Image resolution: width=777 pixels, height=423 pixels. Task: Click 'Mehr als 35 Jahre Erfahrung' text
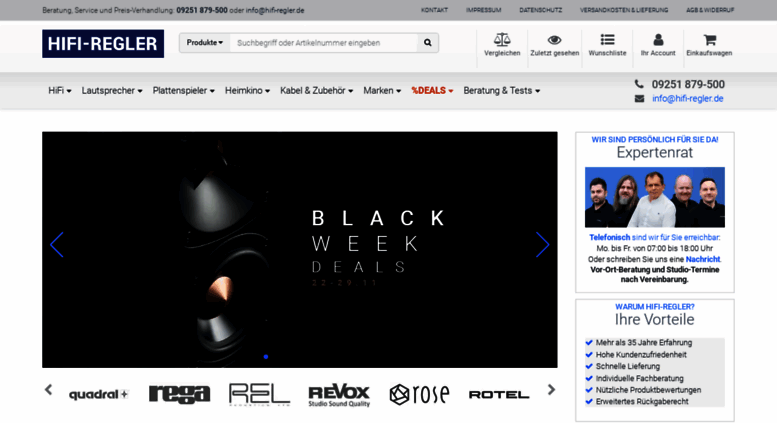(644, 343)
